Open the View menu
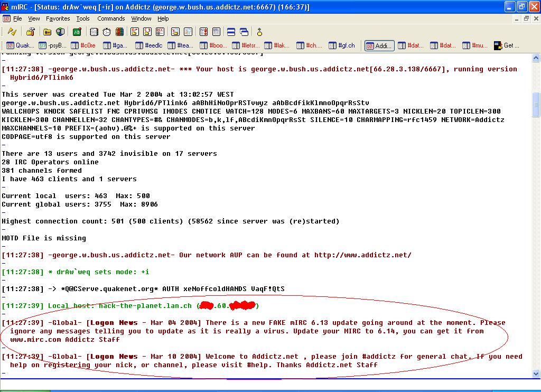Viewport: 541px width, 392px height. point(34,18)
